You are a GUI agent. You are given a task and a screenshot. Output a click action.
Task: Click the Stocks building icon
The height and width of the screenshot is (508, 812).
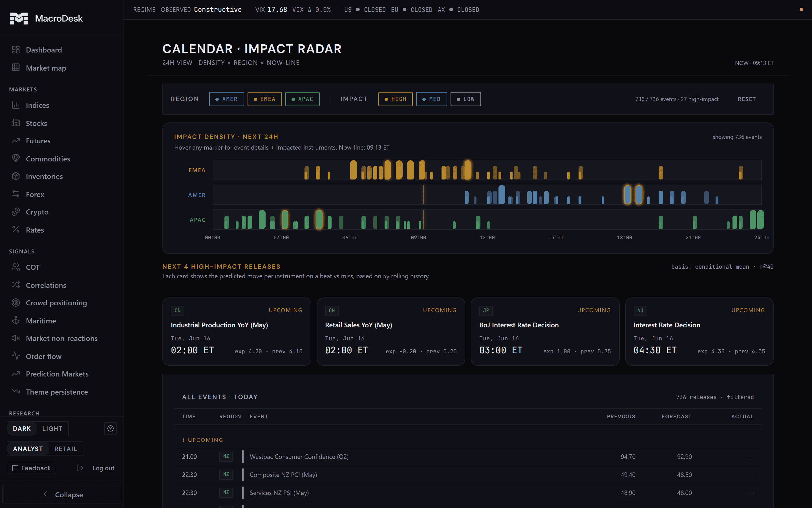point(16,123)
